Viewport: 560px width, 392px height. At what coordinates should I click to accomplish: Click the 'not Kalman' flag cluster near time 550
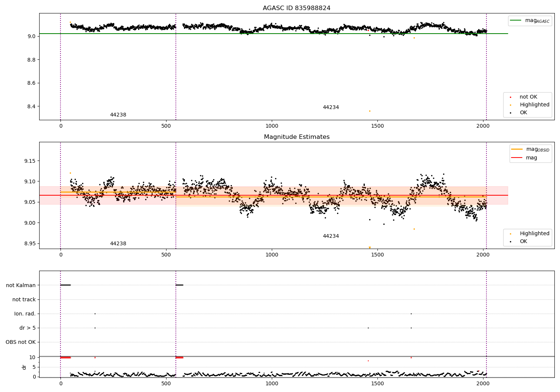pos(180,285)
